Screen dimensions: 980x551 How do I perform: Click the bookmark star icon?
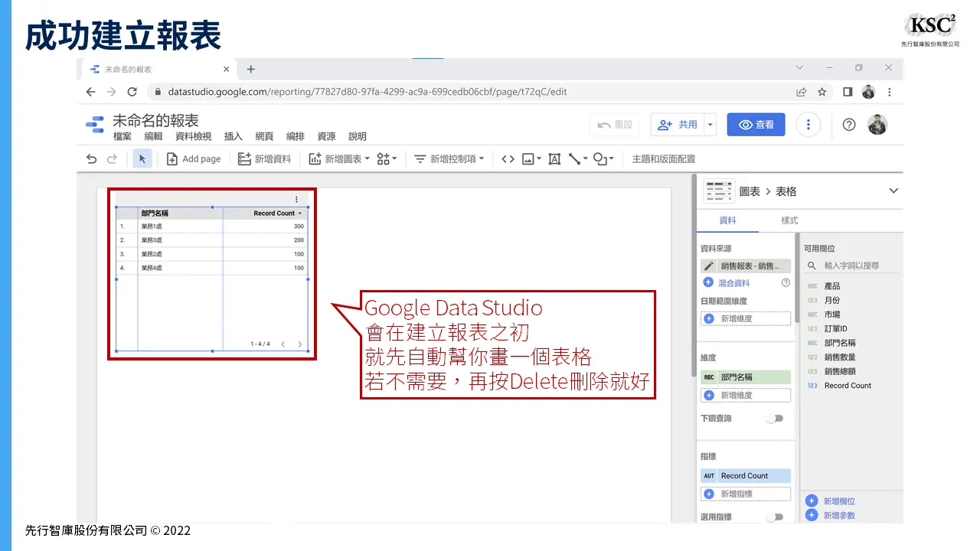pyautogui.click(x=822, y=92)
